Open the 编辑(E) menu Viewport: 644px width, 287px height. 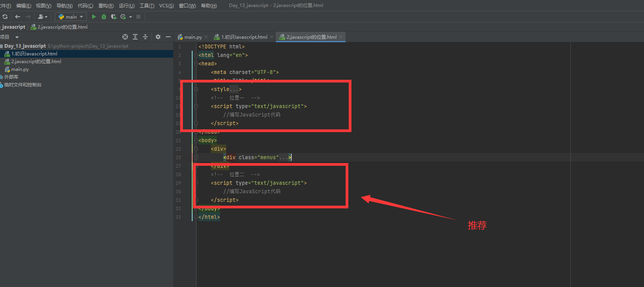[x=24, y=5]
